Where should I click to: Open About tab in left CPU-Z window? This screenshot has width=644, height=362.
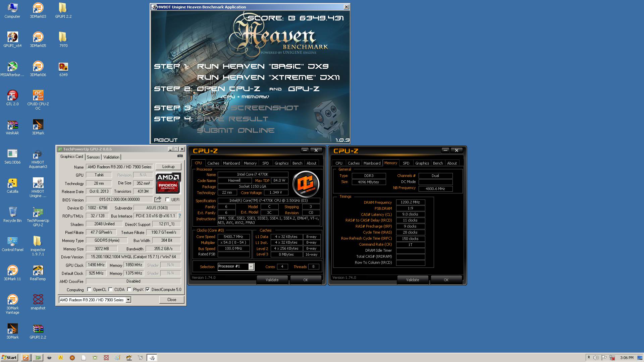pyautogui.click(x=312, y=163)
